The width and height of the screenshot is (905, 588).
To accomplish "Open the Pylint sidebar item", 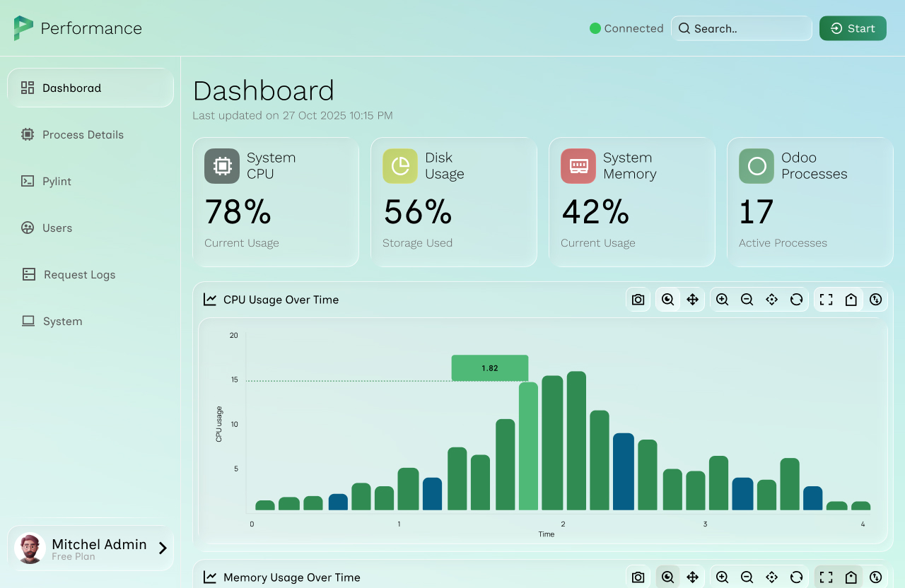I will [57, 182].
